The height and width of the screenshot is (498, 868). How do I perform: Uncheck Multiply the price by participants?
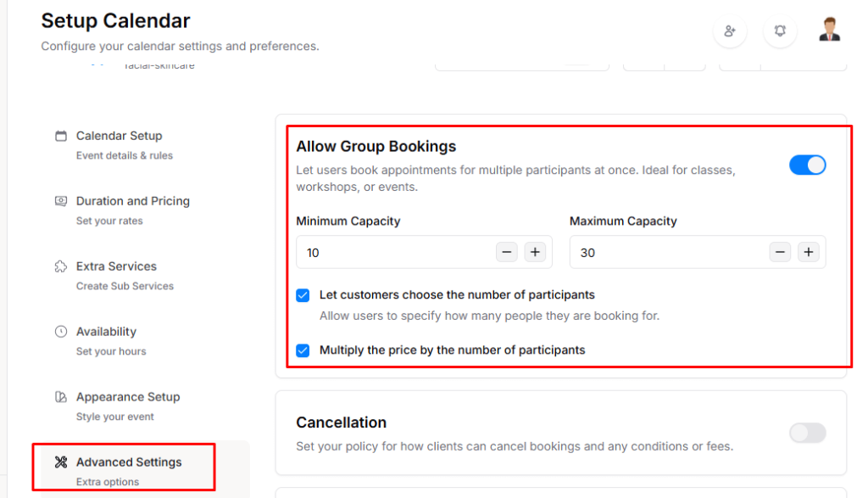pos(303,350)
